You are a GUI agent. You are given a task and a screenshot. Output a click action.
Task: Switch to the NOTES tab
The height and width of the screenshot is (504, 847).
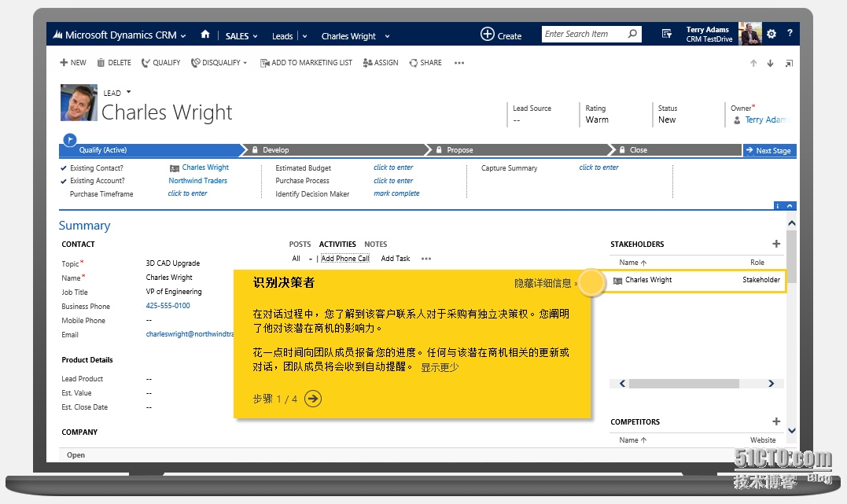[x=375, y=245]
